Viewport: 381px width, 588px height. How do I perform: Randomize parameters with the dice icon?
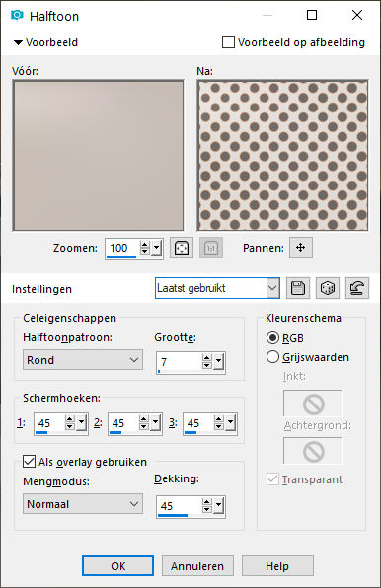[x=328, y=288]
